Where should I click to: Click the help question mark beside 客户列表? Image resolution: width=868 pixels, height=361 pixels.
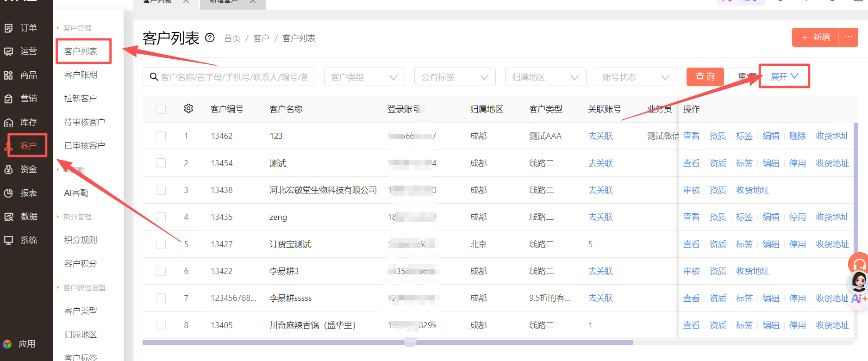click(x=210, y=37)
